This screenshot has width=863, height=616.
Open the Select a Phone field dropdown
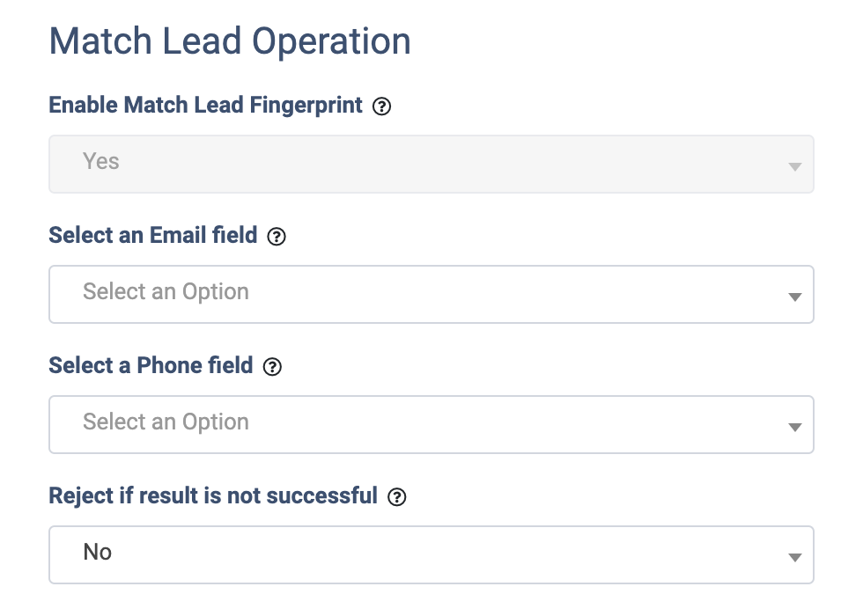pos(431,424)
